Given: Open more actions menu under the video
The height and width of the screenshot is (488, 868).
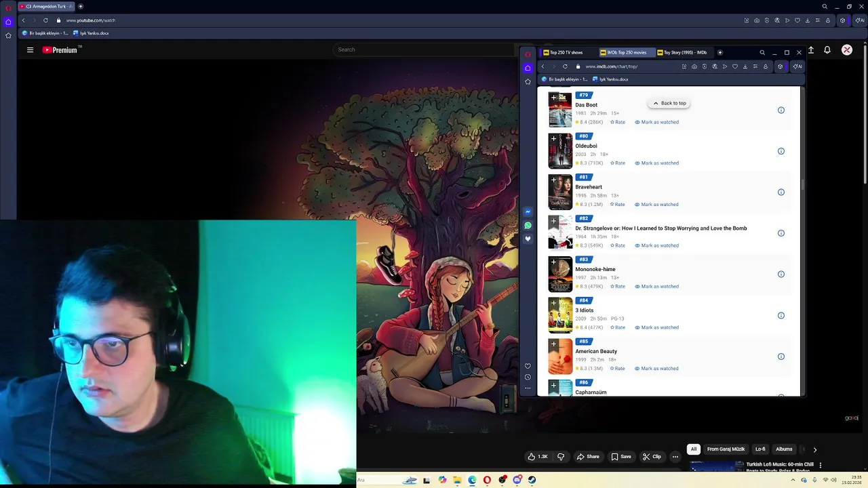Looking at the screenshot, I should [x=675, y=457].
